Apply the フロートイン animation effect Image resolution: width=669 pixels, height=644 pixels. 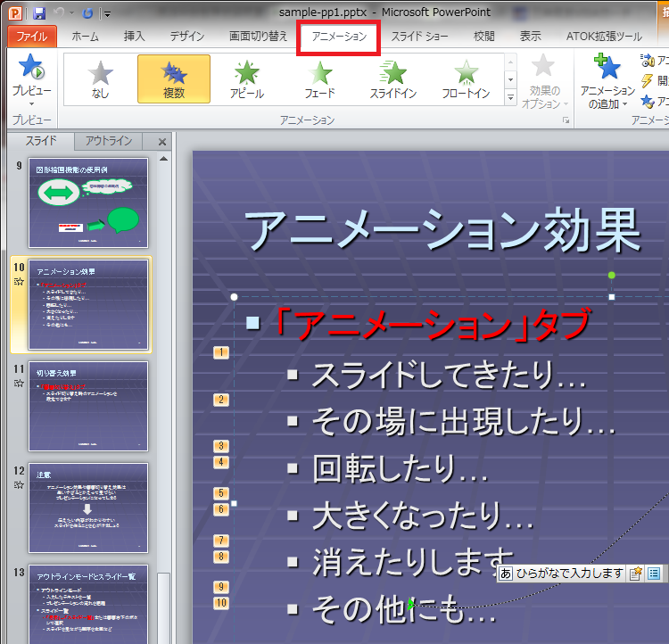click(x=466, y=79)
